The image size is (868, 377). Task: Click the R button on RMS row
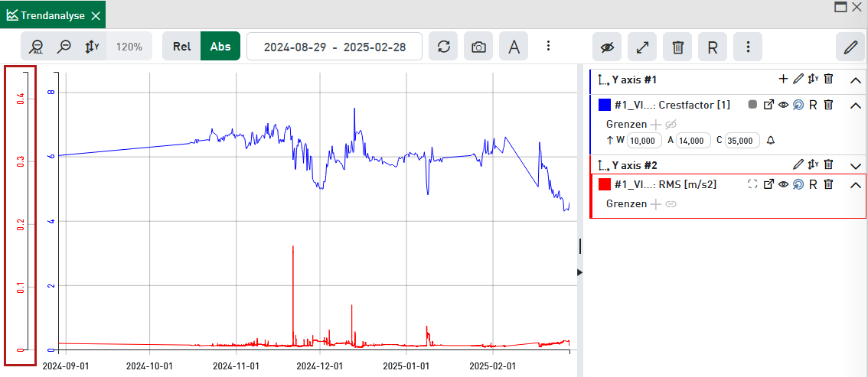(813, 184)
